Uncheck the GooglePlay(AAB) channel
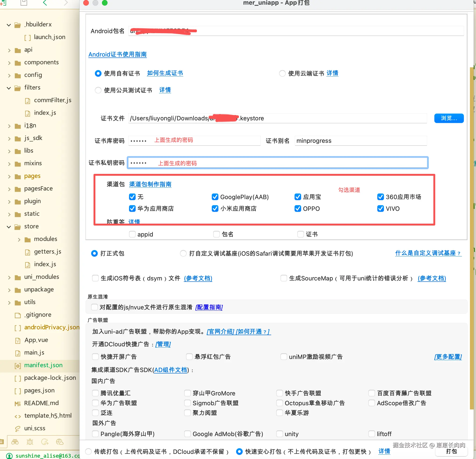The image size is (476, 459). pos(215,197)
